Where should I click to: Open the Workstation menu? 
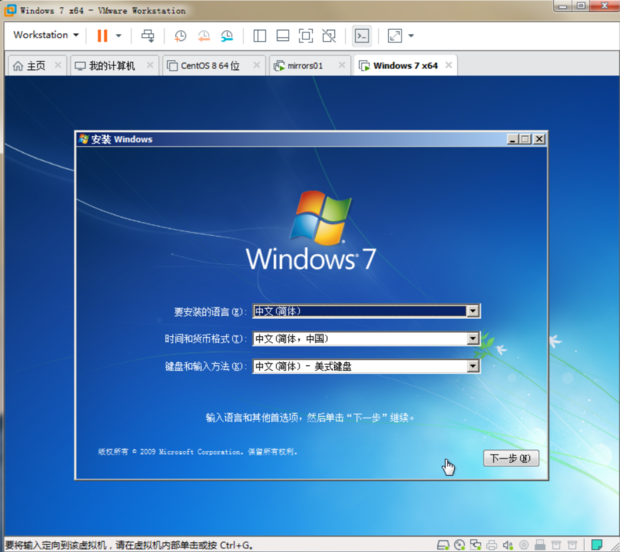point(46,35)
